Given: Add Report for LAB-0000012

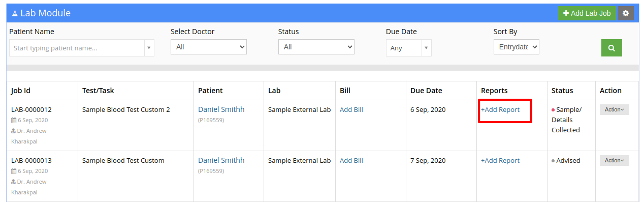Looking at the screenshot, I should [500, 109].
